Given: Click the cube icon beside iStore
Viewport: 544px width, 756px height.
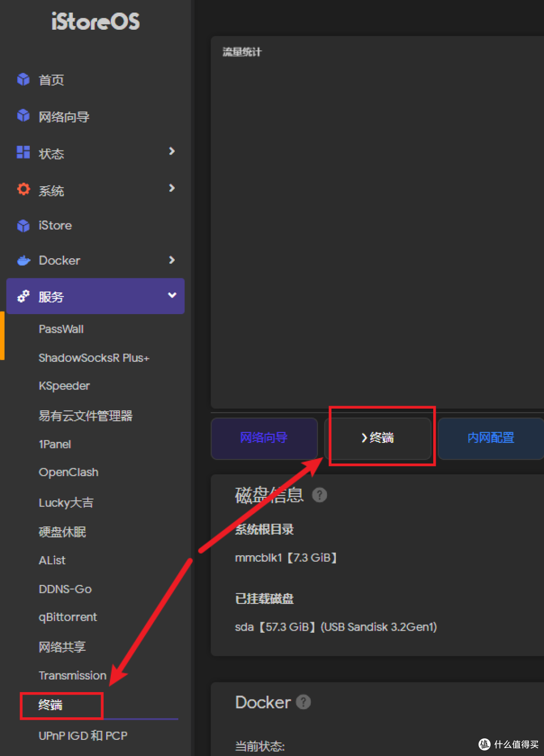Looking at the screenshot, I should pos(23,225).
